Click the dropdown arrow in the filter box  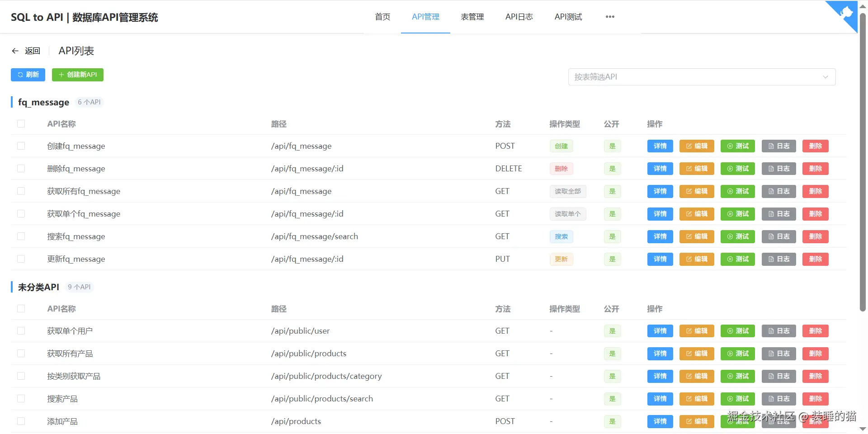click(826, 77)
